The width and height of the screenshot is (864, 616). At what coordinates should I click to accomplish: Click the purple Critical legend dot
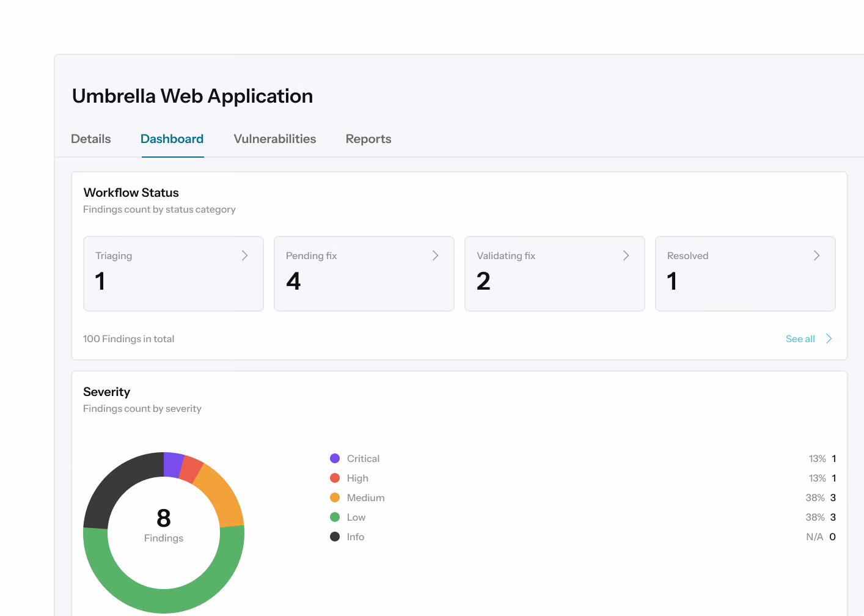tap(335, 458)
